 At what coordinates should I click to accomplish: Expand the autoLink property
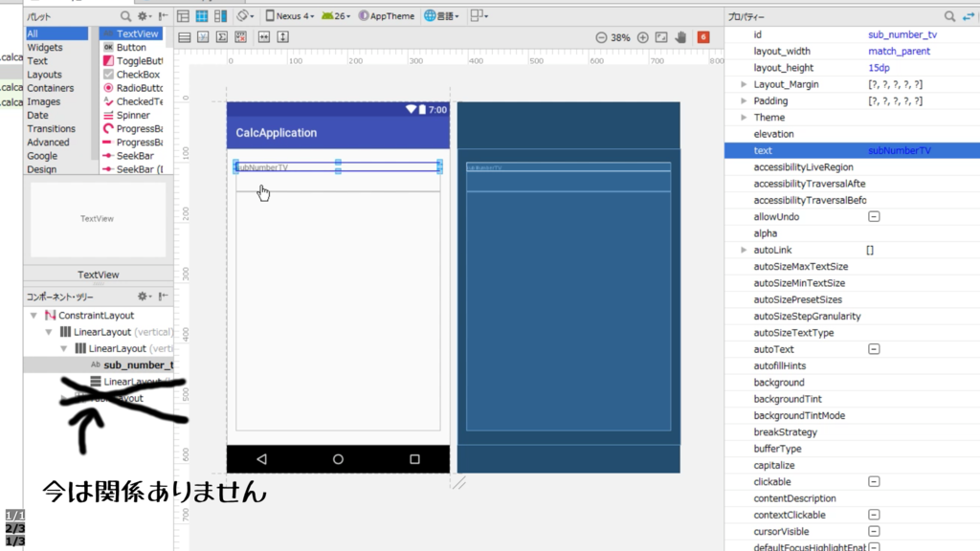744,250
